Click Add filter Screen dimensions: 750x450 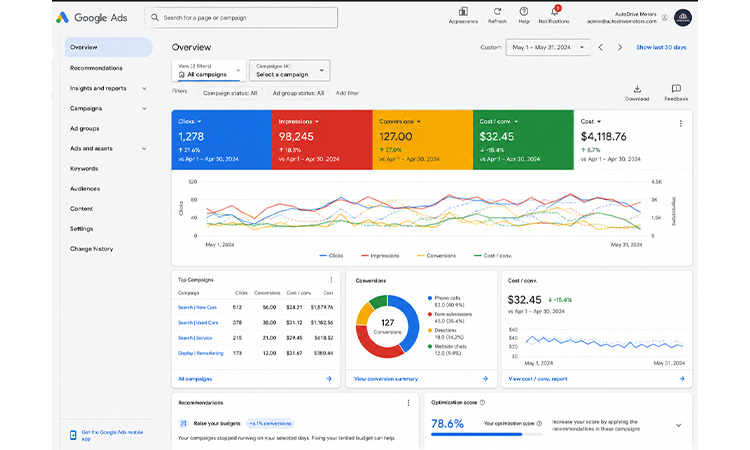pos(347,93)
